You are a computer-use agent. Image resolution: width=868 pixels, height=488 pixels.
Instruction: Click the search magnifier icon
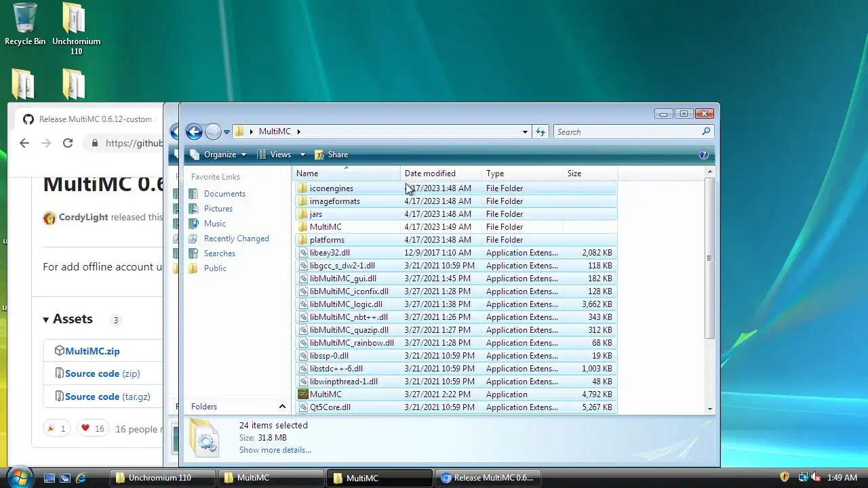tap(707, 131)
